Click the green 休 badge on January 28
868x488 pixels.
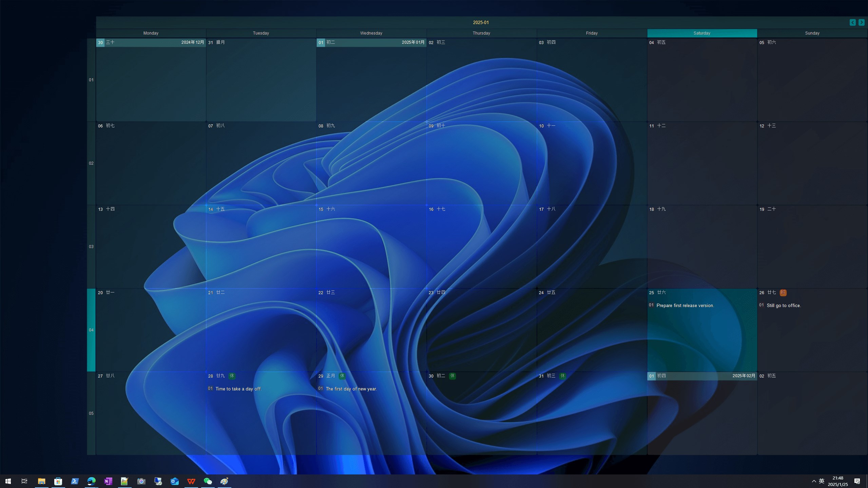[232, 375]
